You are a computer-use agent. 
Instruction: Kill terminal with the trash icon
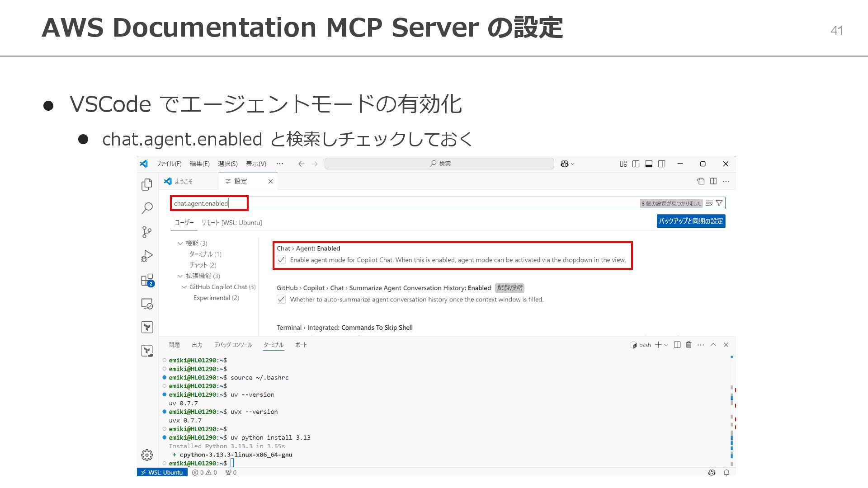point(689,345)
